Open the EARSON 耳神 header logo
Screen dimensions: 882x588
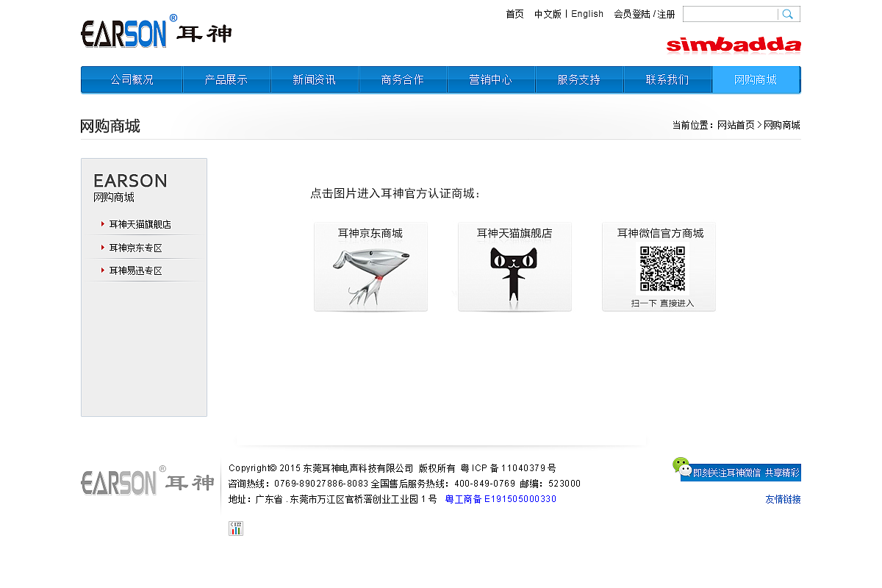pyautogui.click(x=157, y=32)
